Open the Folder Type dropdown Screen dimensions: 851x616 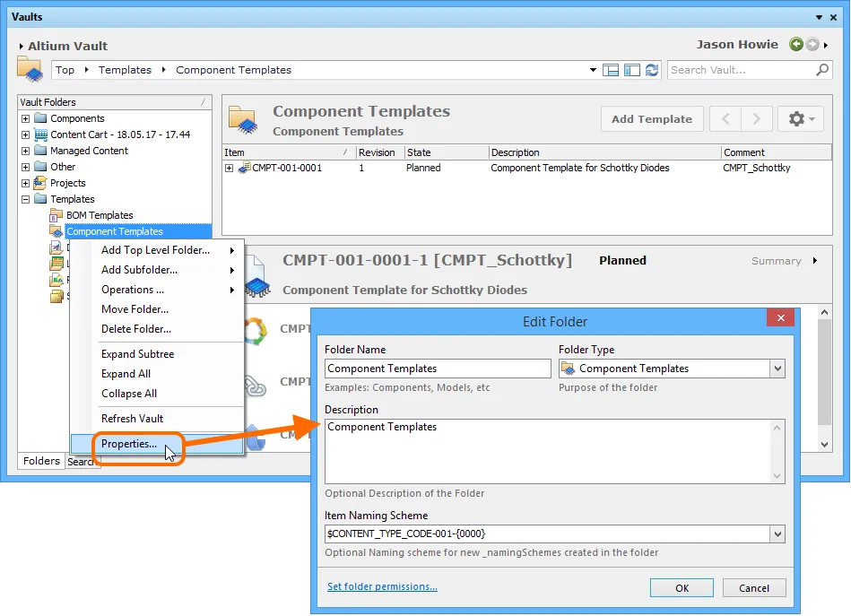(x=777, y=369)
